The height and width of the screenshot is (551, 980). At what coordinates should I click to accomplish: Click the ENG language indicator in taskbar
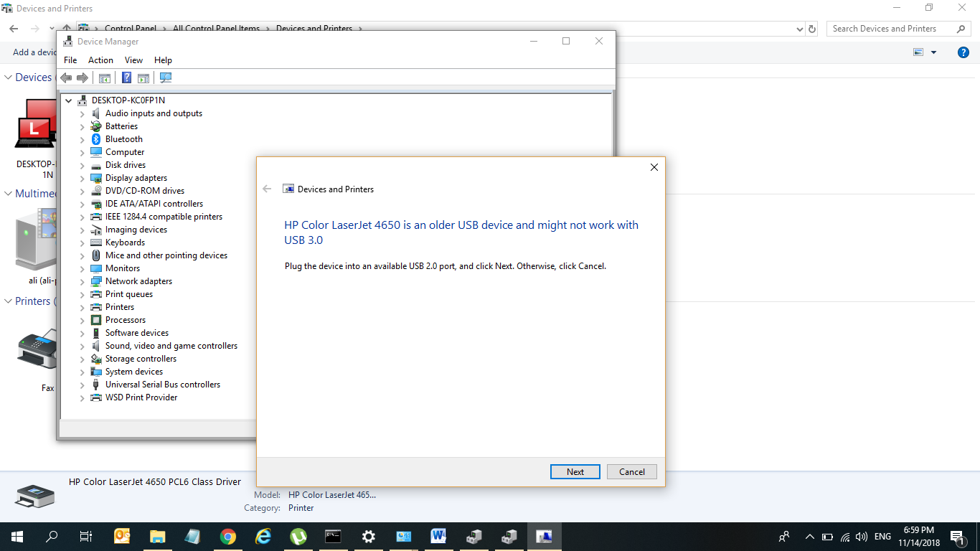point(882,537)
